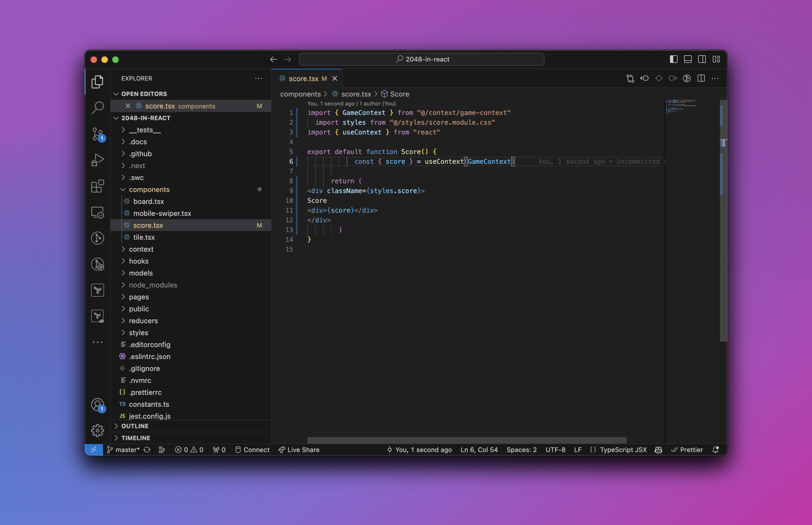Split the editor to the right

pos(701,79)
